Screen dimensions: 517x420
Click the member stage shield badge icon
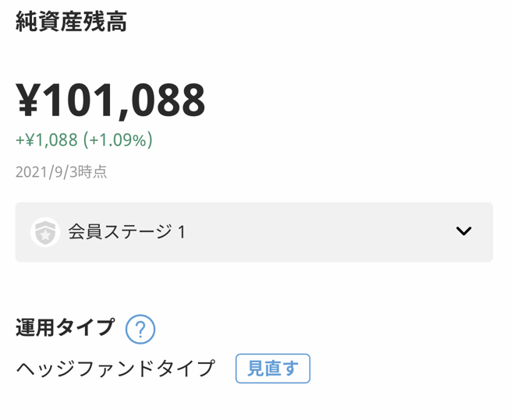point(45,232)
